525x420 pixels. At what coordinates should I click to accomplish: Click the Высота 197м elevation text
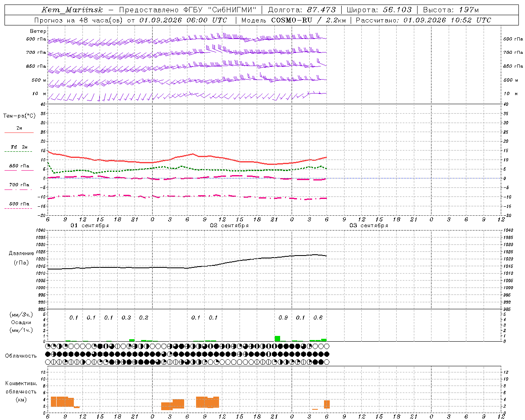click(x=451, y=10)
